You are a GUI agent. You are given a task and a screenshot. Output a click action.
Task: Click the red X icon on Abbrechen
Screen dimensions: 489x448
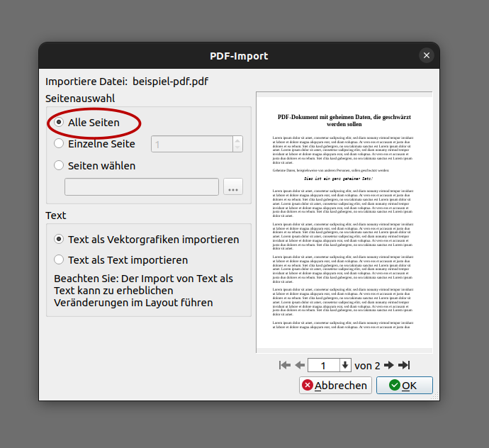click(x=308, y=386)
